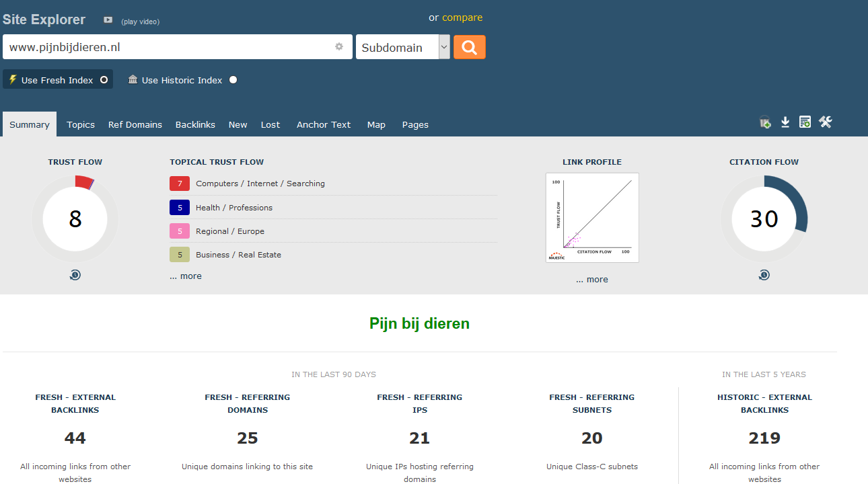Viewport: 868px width, 484px height.
Task: Click Health / Professions topic text
Action: coord(234,208)
